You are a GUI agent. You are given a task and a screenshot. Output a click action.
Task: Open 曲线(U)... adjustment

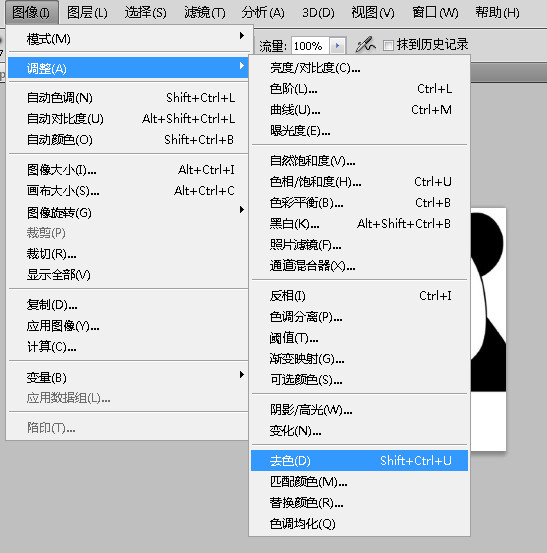359,110
